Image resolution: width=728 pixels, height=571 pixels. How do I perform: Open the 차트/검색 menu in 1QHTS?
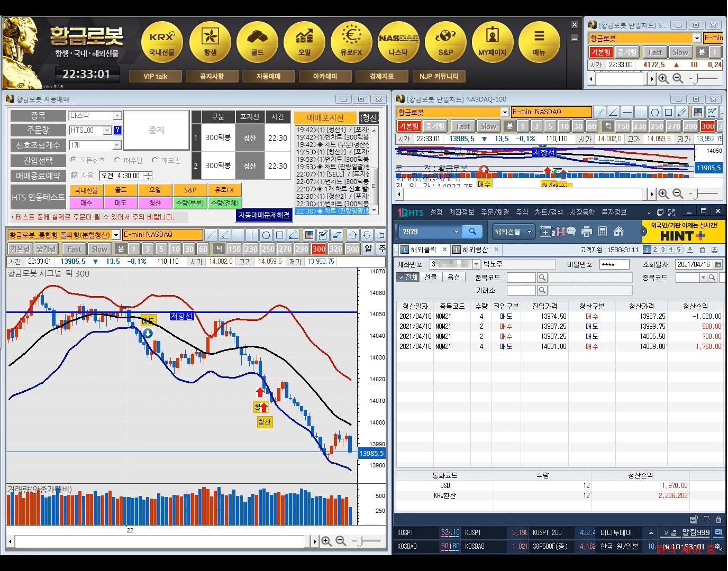click(x=549, y=212)
